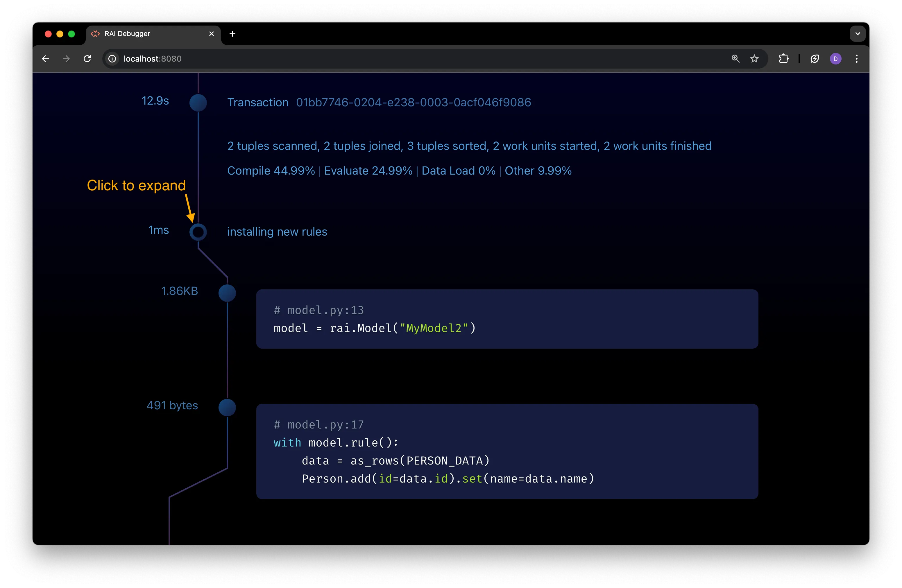Click the 'with model.rule():' code line

click(336, 442)
